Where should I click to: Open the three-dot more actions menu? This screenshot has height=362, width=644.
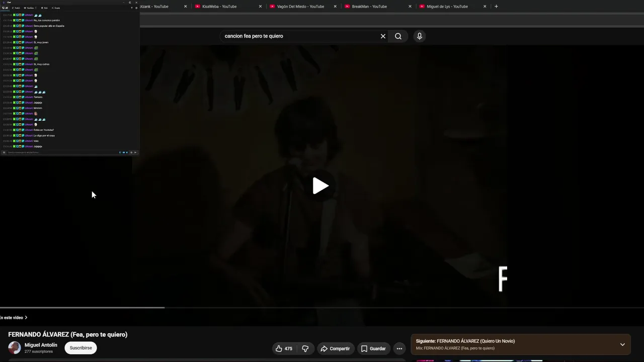tap(399, 348)
